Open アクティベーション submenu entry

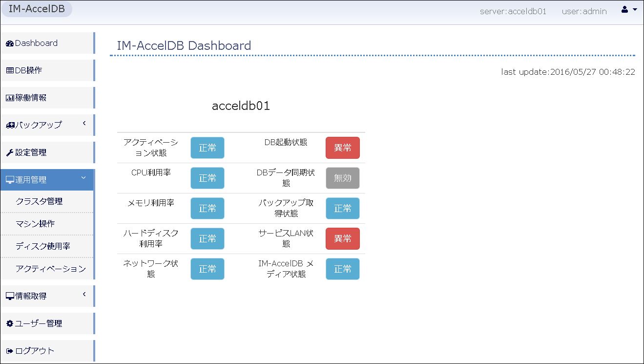coord(47,269)
